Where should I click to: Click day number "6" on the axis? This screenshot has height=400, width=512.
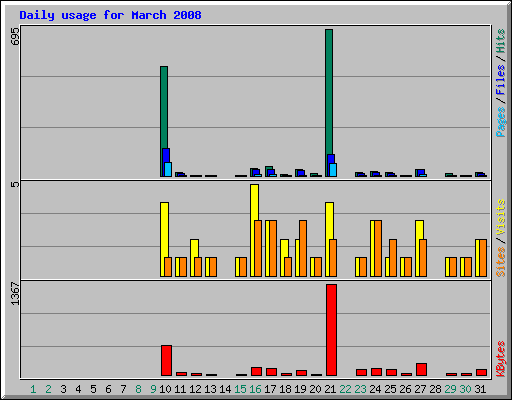click(108, 389)
